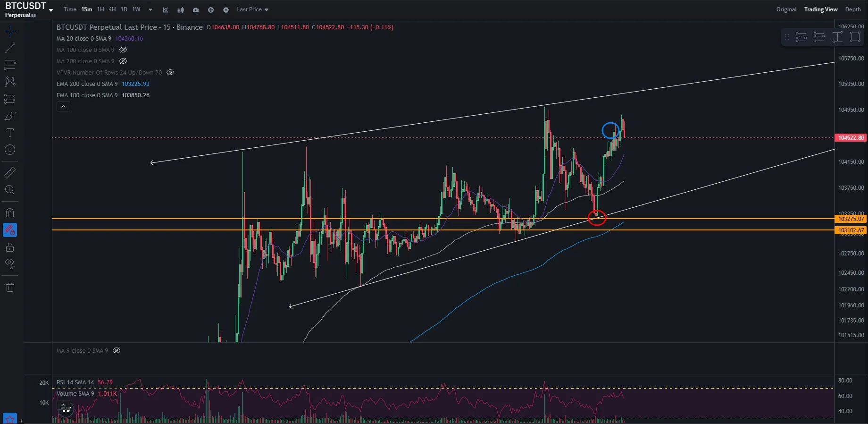Click the favorites star icon at bottom left

(10, 418)
